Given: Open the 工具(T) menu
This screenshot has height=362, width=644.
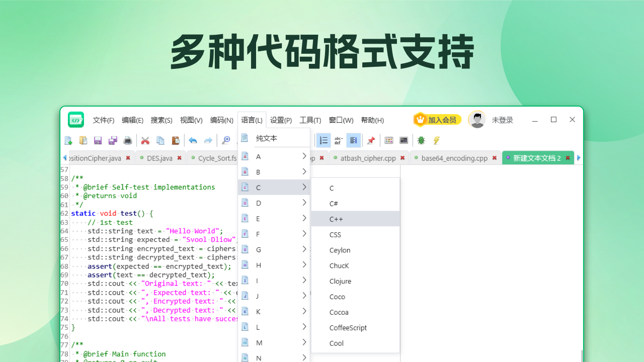Looking at the screenshot, I should (x=310, y=120).
